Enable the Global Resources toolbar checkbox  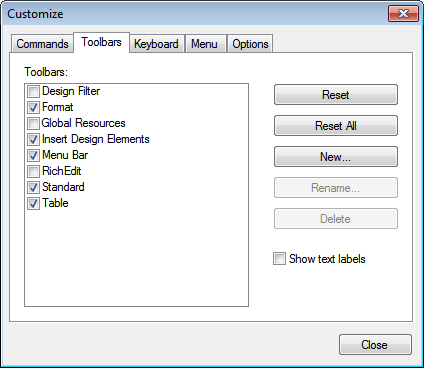(x=33, y=123)
